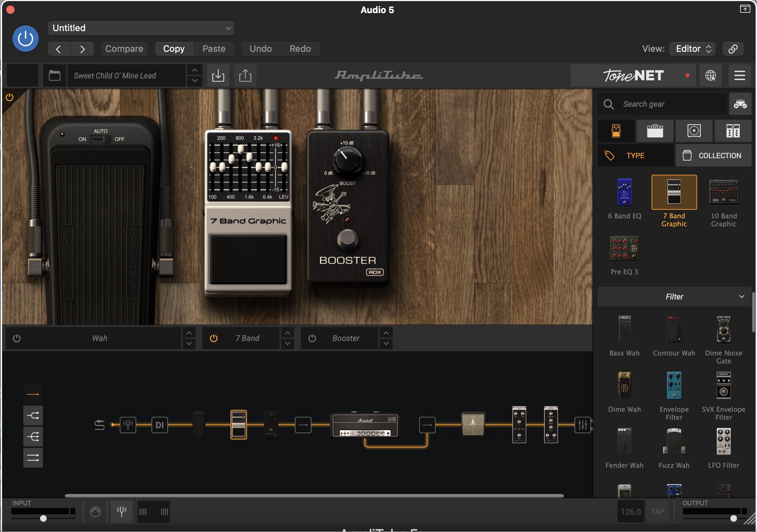Click the 7 Band slot down arrow
Screen dimensions: 757x532
288,343
